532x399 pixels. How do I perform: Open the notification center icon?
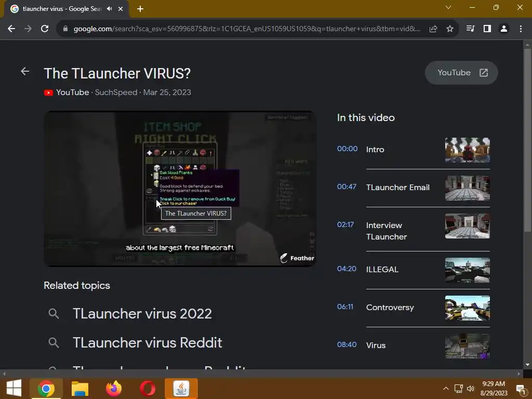(521, 389)
